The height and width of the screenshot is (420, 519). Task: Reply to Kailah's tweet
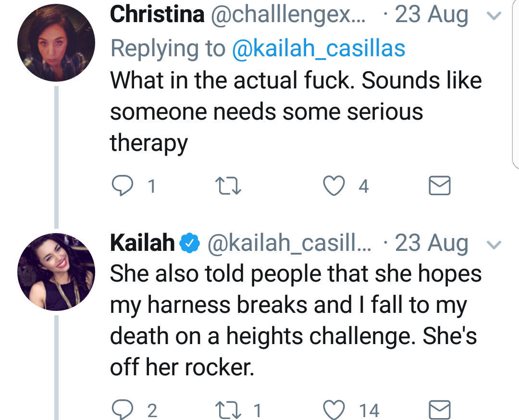coord(123,410)
